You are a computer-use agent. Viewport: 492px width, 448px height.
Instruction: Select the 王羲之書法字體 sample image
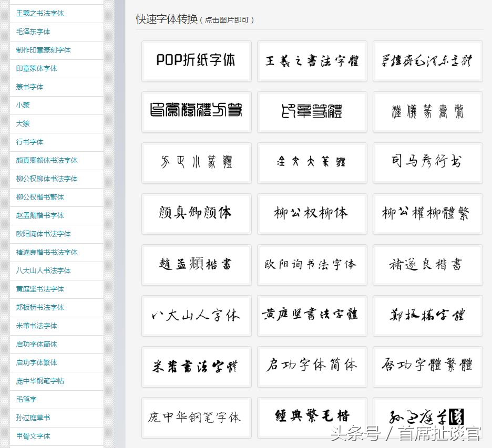pos(312,61)
